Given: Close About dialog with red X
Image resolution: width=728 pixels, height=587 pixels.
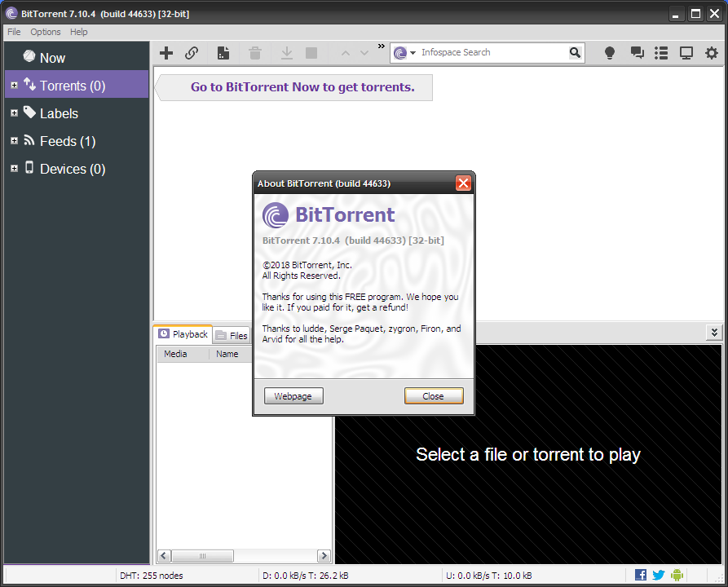Looking at the screenshot, I should coord(463,183).
